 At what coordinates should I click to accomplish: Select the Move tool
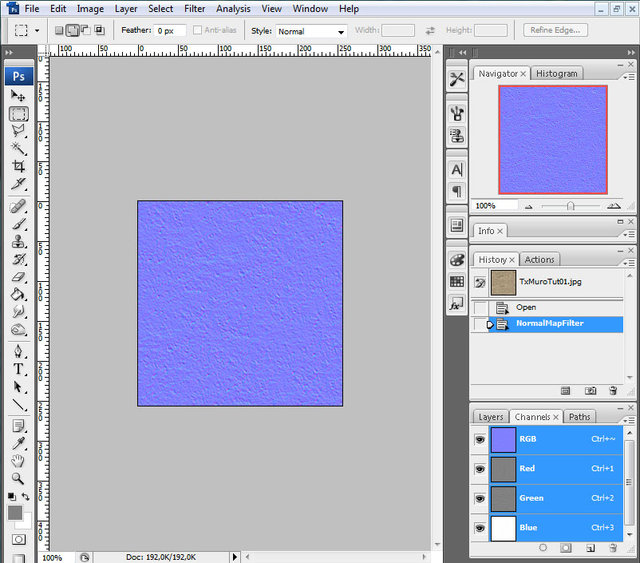pos(18,95)
